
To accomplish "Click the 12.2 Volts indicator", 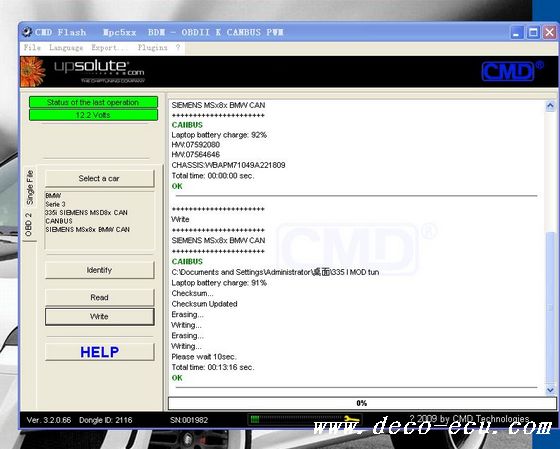I will [93, 115].
